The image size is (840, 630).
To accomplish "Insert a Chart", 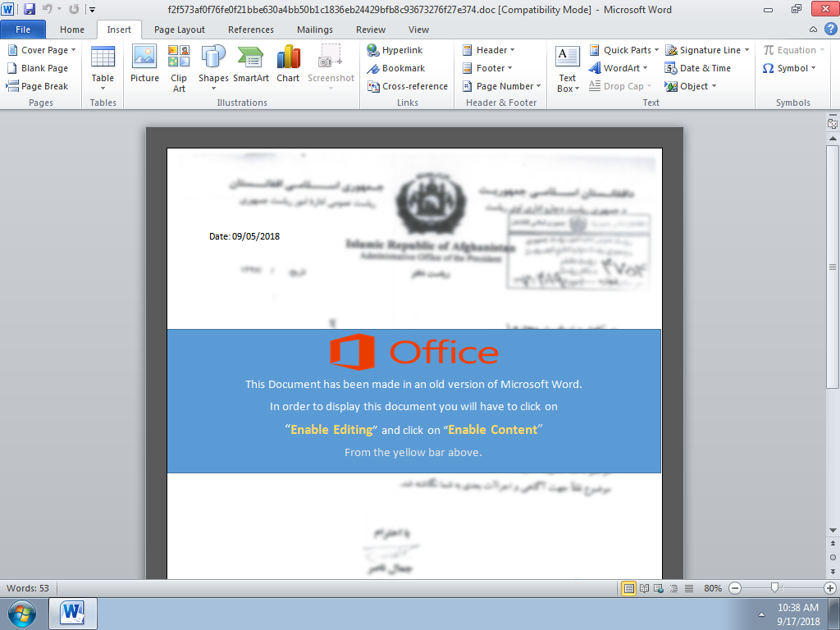I will coord(288,64).
